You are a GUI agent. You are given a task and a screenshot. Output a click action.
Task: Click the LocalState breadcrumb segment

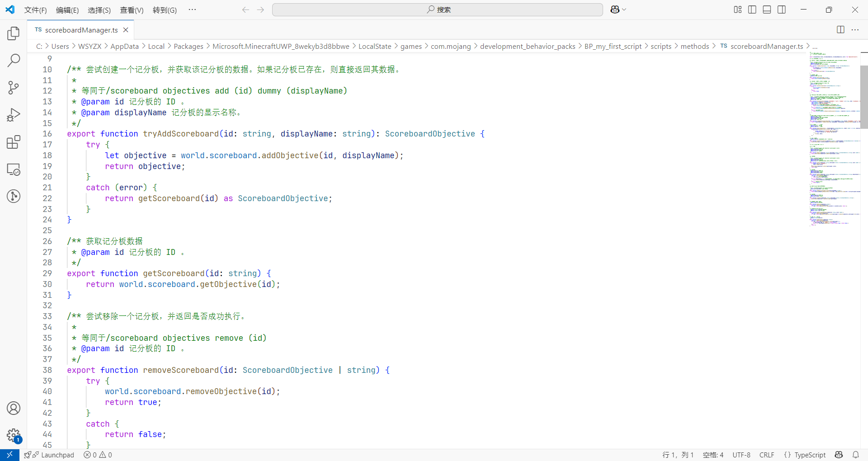tap(375, 46)
